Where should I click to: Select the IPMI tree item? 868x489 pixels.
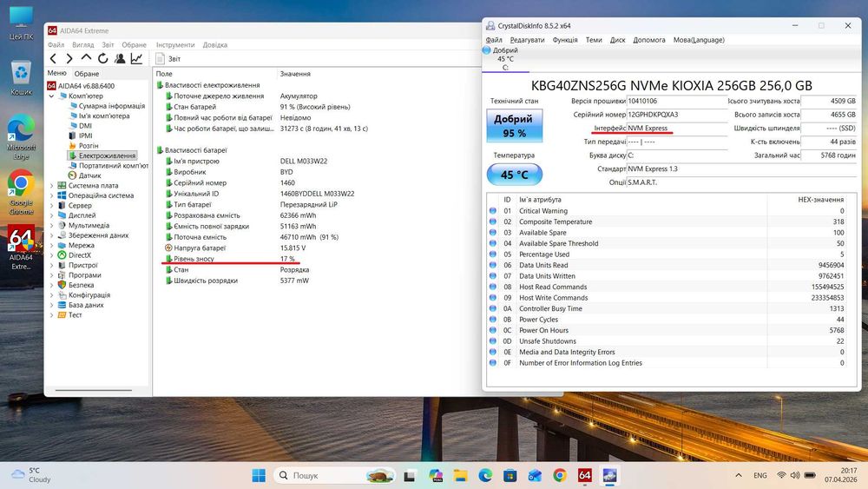(x=85, y=135)
